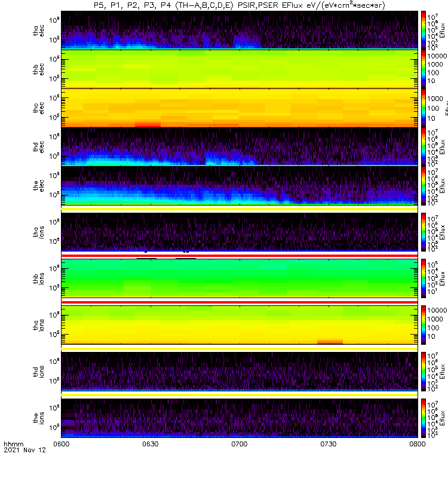Click the color bar for the ions panel

424,418
